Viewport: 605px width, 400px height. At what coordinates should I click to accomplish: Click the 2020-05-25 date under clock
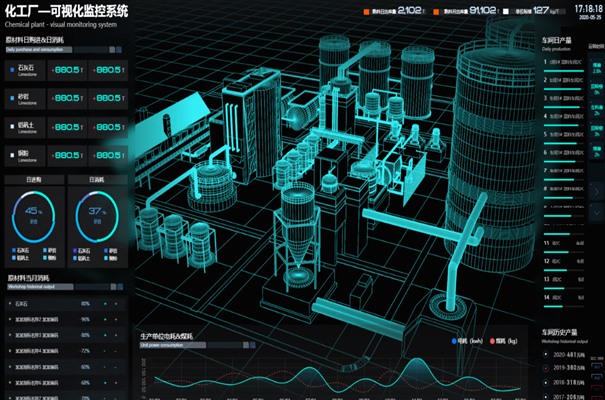point(590,17)
